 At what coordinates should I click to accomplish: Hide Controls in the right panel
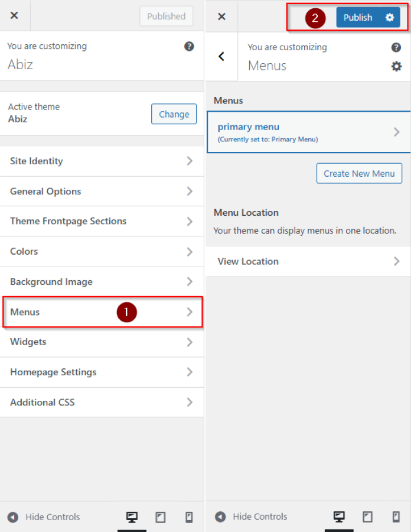click(x=252, y=517)
